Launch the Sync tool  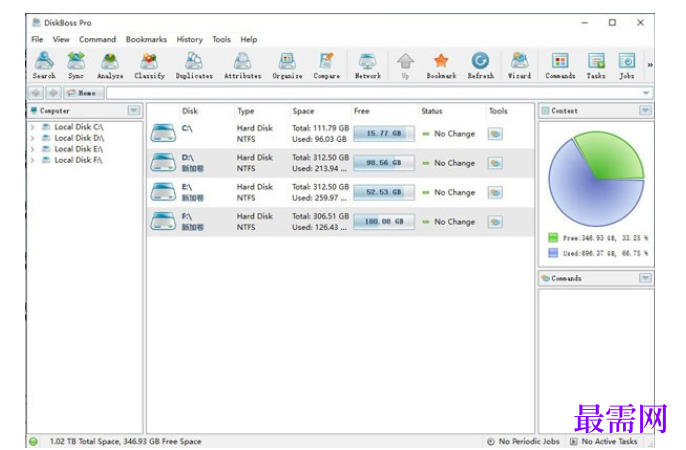[76, 65]
